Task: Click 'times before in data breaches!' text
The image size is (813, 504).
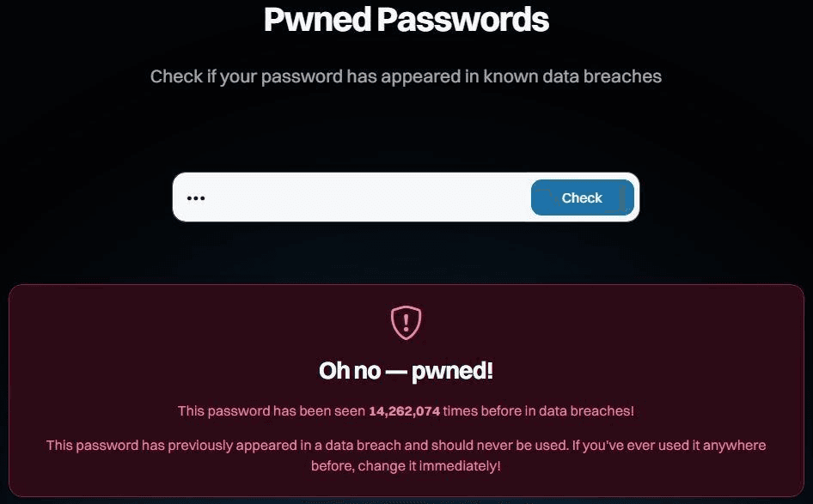Action: [x=539, y=411]
